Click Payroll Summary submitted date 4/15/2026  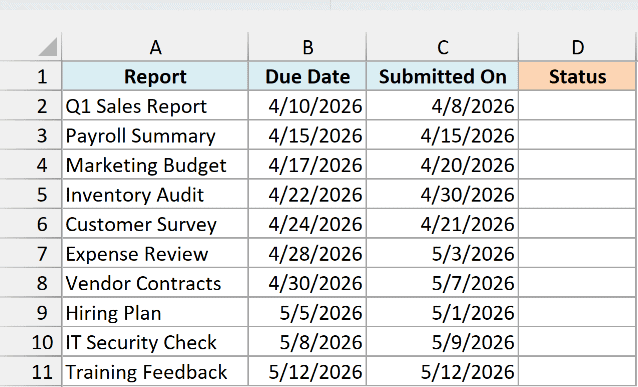443,135
